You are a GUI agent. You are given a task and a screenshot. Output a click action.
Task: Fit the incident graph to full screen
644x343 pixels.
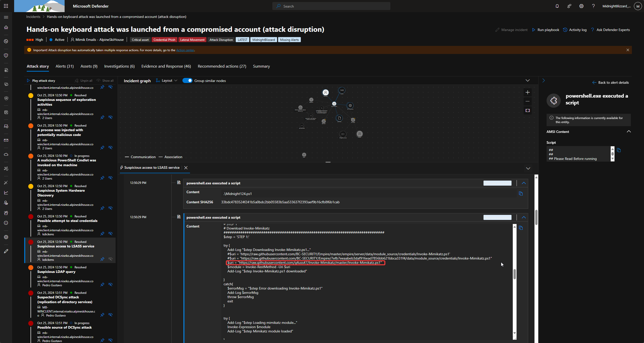coord(527,110)
